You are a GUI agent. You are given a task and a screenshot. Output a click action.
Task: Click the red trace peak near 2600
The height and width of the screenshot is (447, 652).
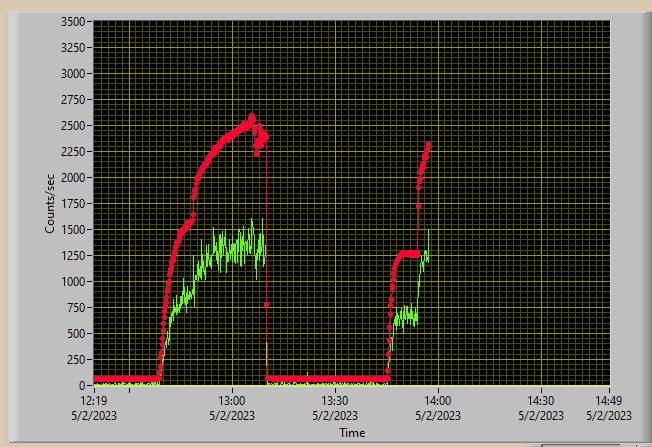[252, 117]
